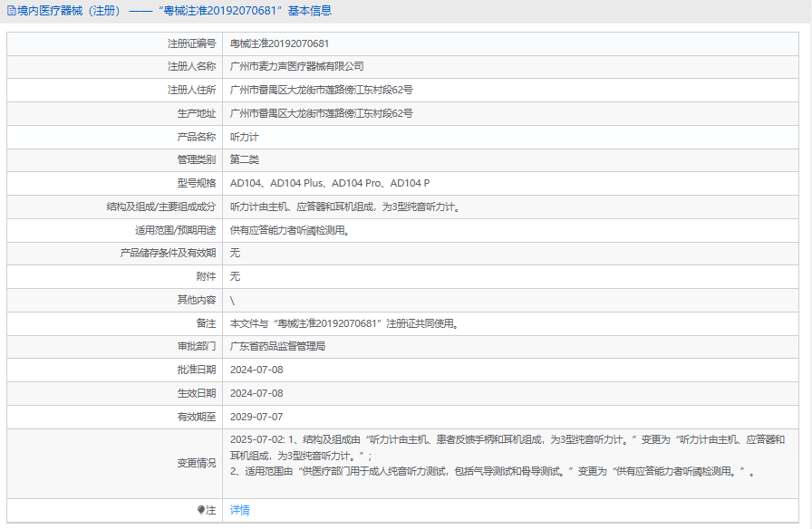The height and width of the screenshot is (529, 812).
Task: Click the 注册证编号 row label
Action: (x=191, y=44)
